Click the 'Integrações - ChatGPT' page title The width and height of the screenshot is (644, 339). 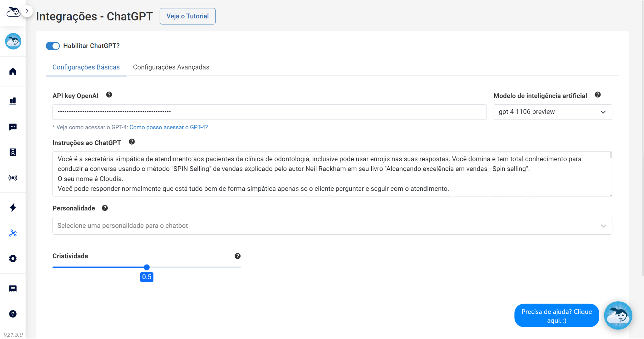[95, 16]
